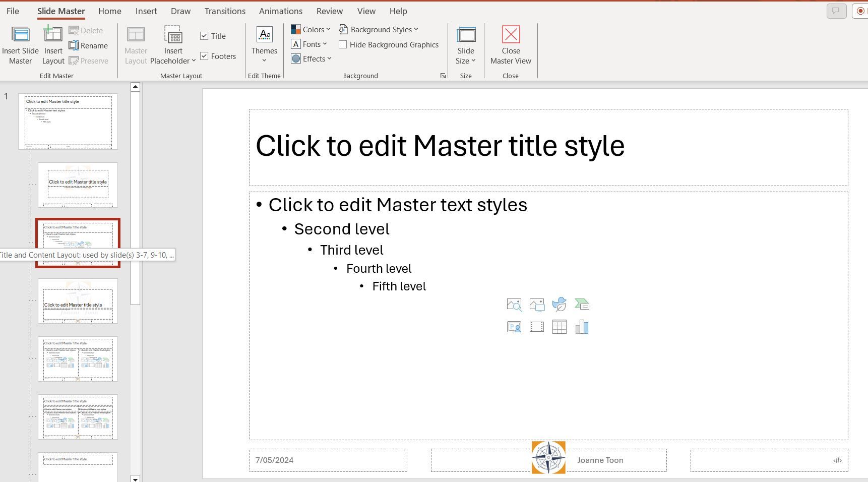Insert SmartArt from the content placeholder
868x482 pixels.
tap(582, 305)
